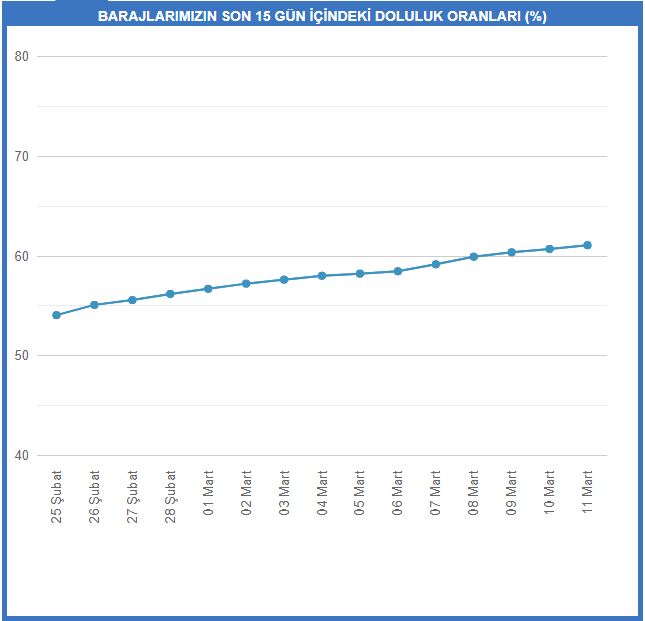The image size is (645, 621).
Task: Click the 02 Mart data marker
Action: coord(246,284)
